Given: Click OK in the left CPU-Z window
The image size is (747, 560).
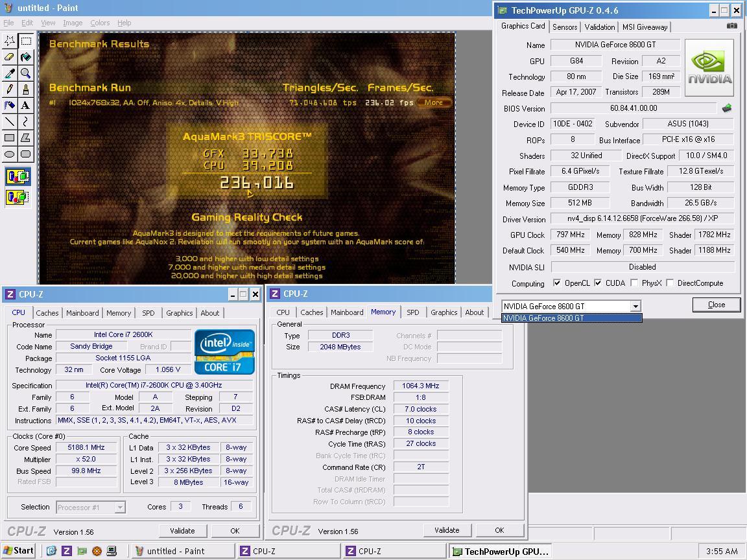Looking at the screenshot, I should point(235,530).
